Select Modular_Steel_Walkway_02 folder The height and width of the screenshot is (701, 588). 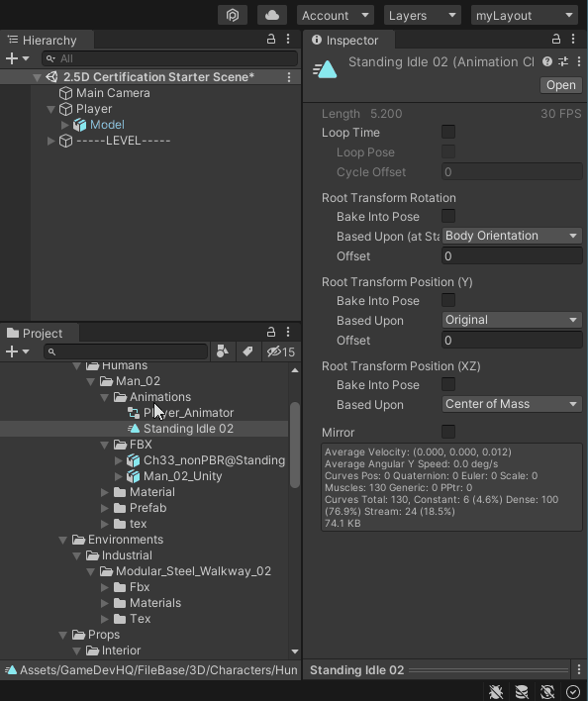tap(185, 572)
